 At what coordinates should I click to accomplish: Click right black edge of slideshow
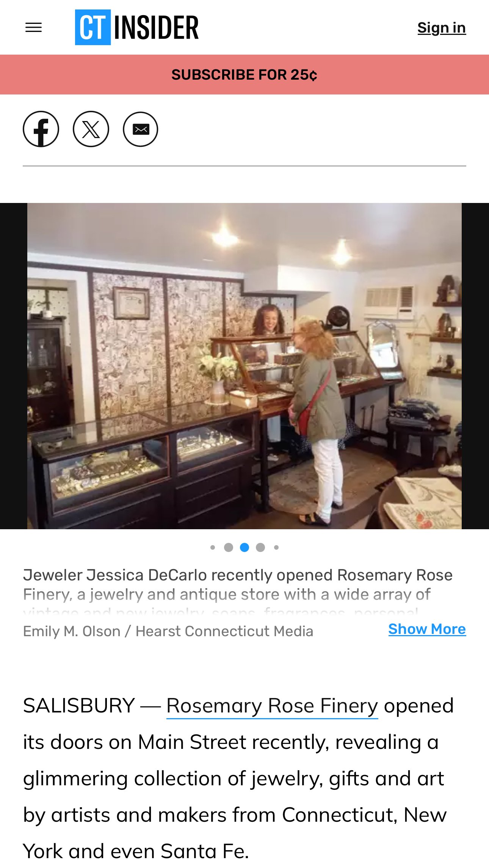pyautogui.click(x=475, y=366)
